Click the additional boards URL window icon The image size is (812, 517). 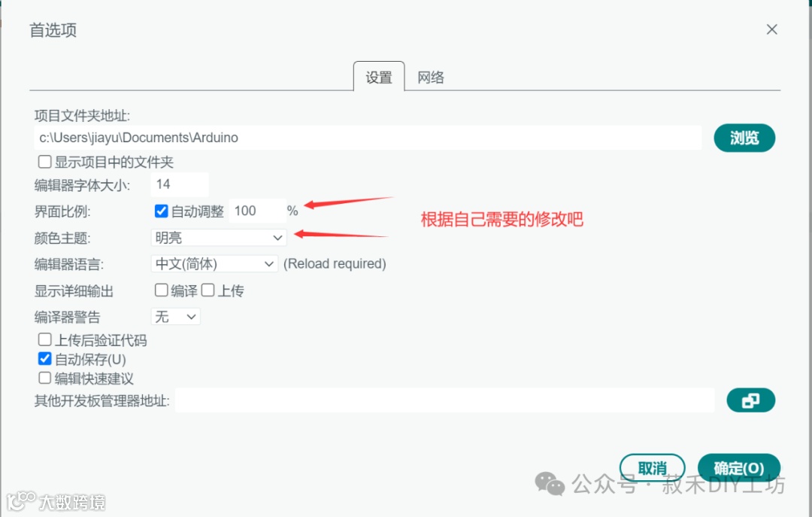[x=751, y=400]
